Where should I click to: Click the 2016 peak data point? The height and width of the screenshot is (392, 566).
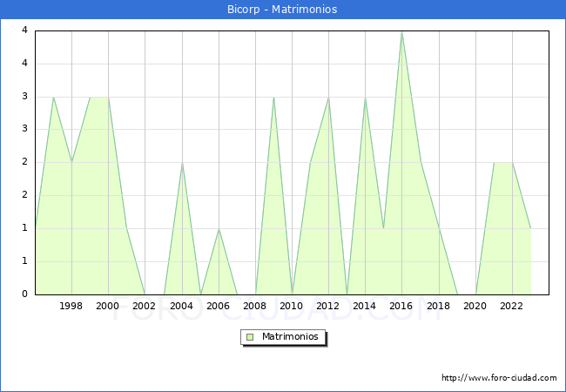(x=401, y=31)
